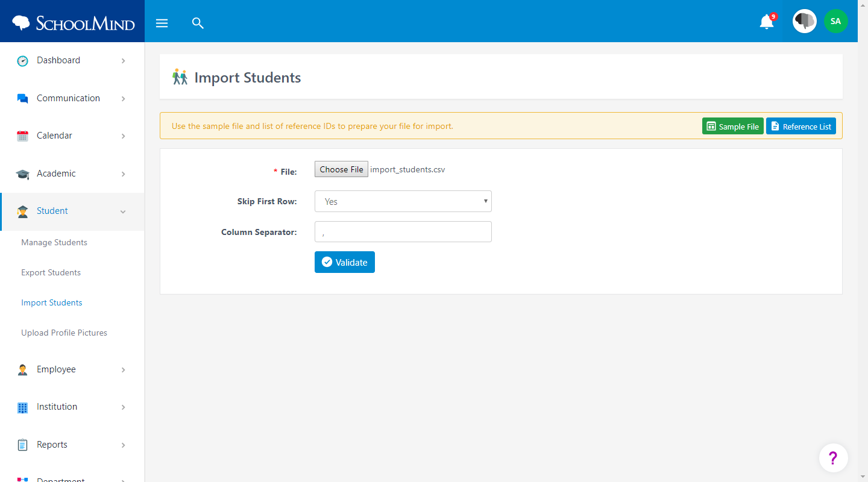Expand the Dashboard chevron

[123, 61]
